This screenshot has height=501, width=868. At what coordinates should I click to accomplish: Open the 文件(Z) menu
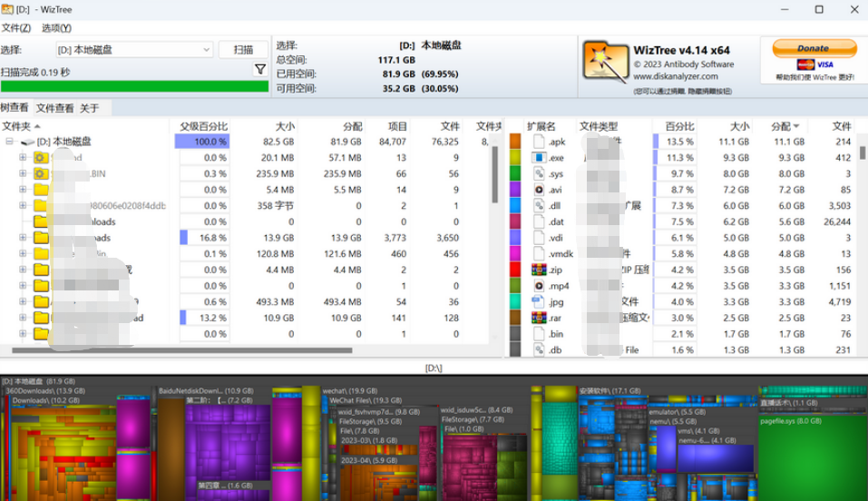[16, 28]
